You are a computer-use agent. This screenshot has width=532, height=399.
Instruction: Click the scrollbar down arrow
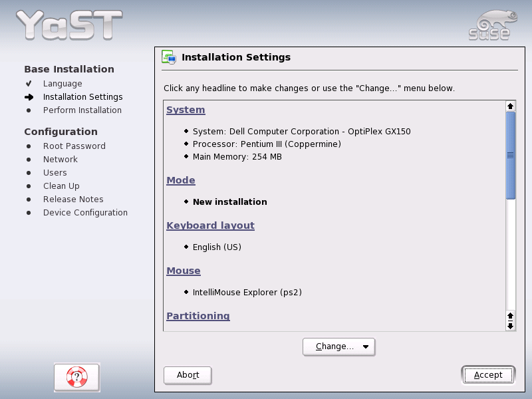[510, 327]
